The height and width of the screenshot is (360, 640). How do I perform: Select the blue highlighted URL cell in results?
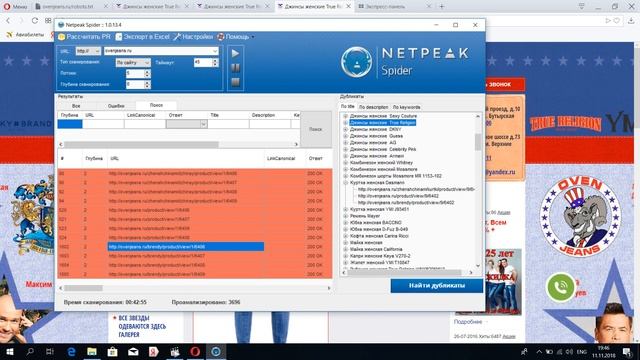pos(186,247)
